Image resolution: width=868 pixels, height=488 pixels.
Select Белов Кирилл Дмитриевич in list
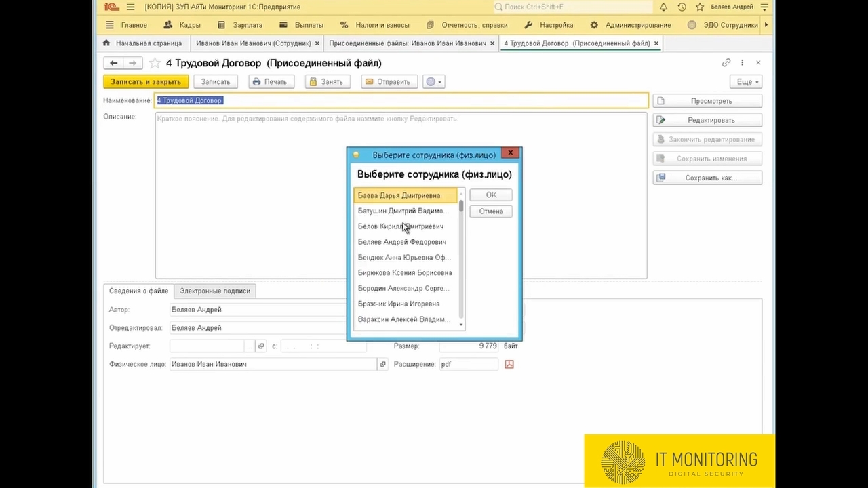[x=406, y=226]
